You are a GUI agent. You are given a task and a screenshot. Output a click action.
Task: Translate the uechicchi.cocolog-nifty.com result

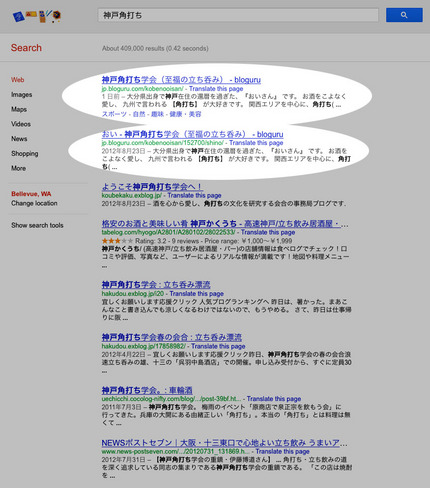tap(274, 399)
